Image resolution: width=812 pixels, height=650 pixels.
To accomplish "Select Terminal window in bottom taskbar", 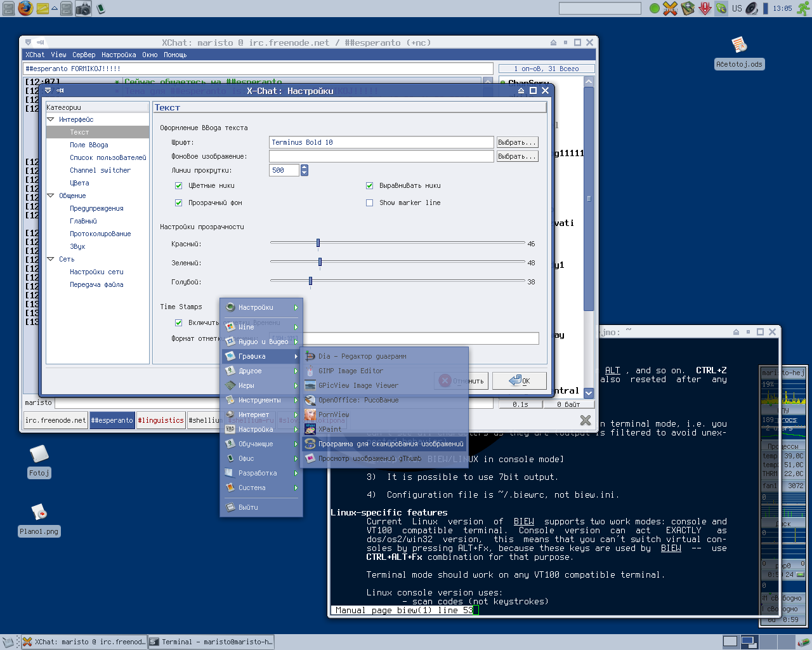I will tap(211, 642).
